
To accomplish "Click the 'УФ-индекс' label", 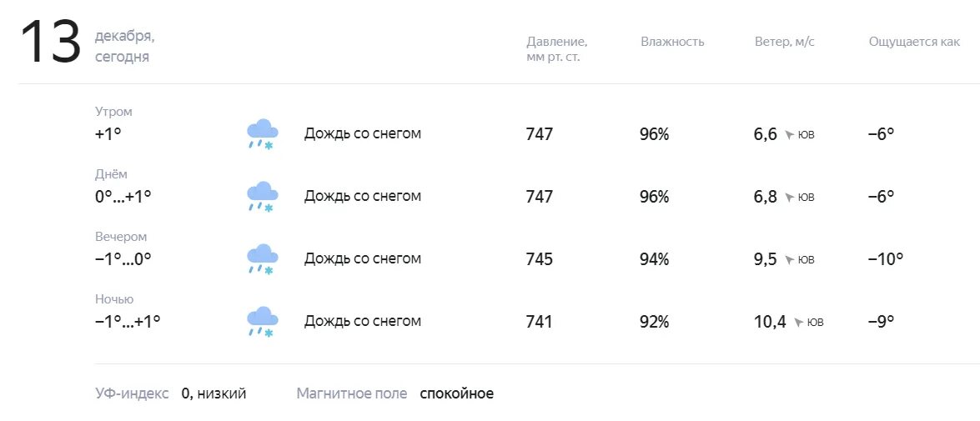I will click(x=132, y=393).
